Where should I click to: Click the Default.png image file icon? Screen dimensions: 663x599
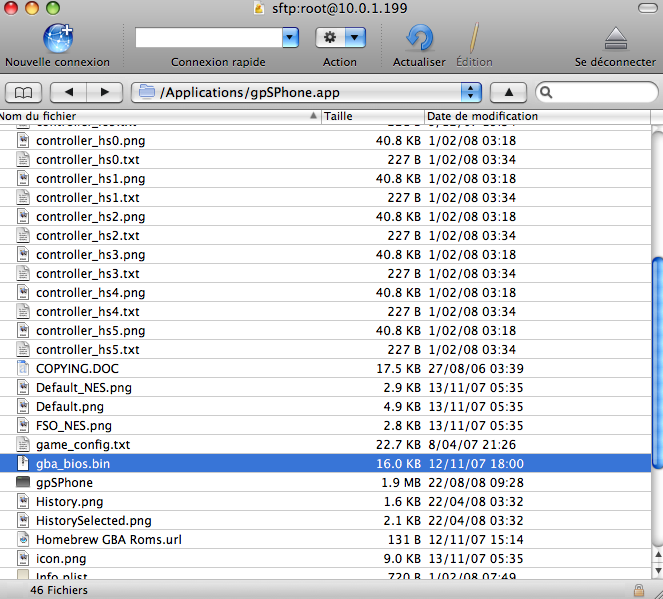coord(23,406)
